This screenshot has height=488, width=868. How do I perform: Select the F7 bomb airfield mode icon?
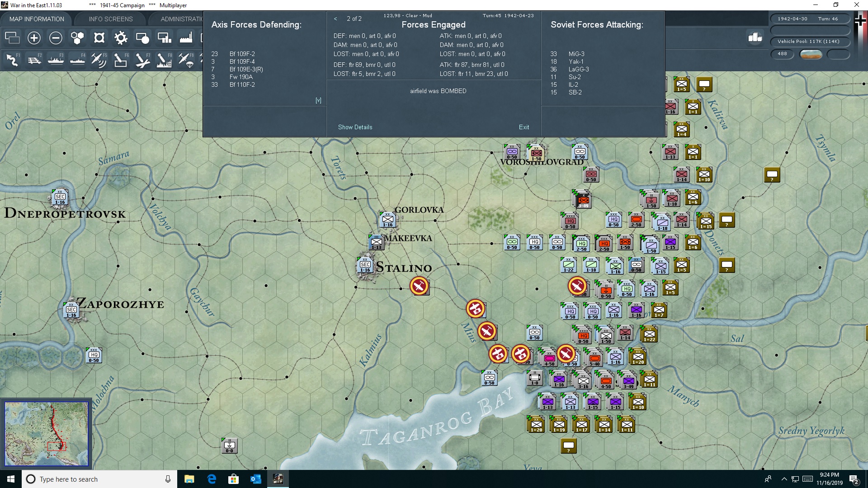[x=142, y=60]
